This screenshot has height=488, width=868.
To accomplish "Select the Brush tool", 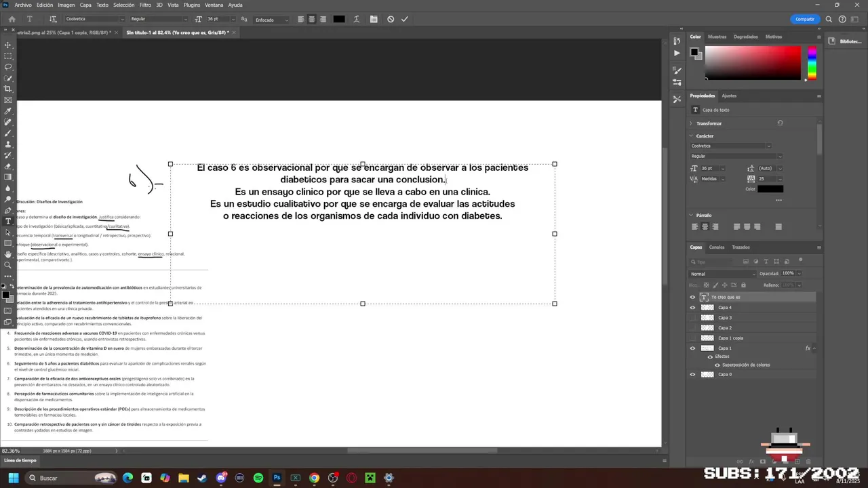I will tap(8, 134).
